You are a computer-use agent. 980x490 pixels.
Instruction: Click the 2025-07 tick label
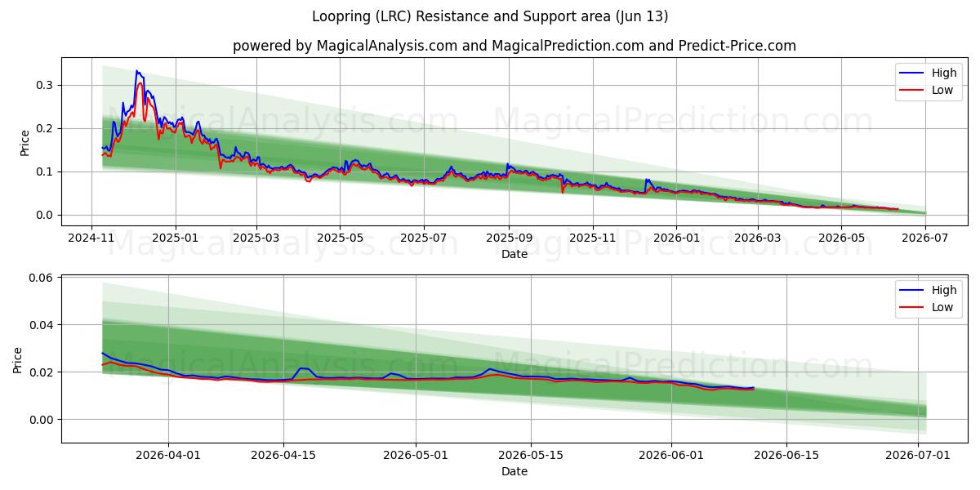point(424,238)
